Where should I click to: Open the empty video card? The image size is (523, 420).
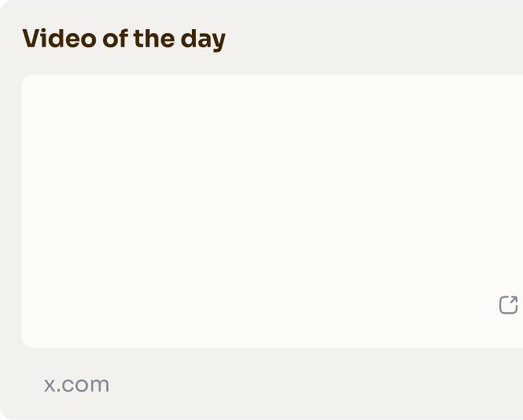(272, 211)
